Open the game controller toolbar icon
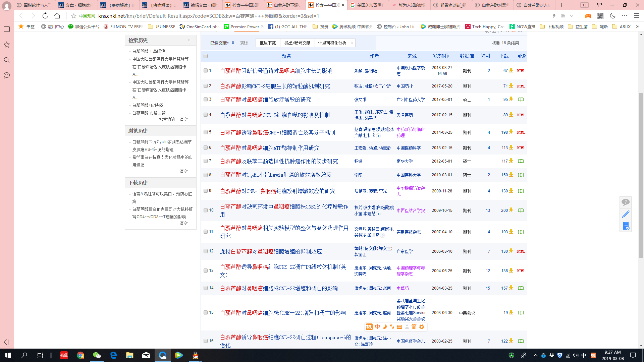The width and height of the screenshot is (644, 362). tap(588, 16)
